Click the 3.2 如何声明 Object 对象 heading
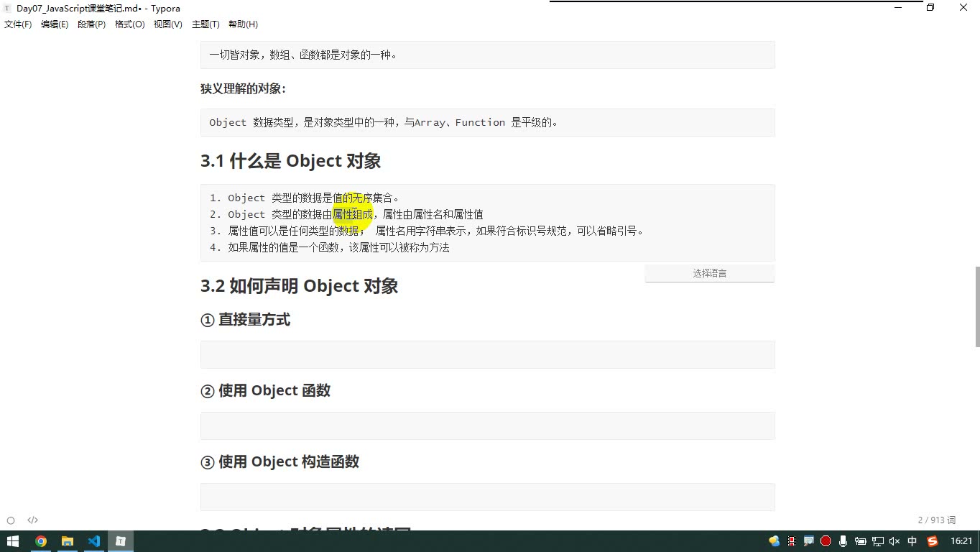This screenshot has width=980, height=552. pos(299,286)
